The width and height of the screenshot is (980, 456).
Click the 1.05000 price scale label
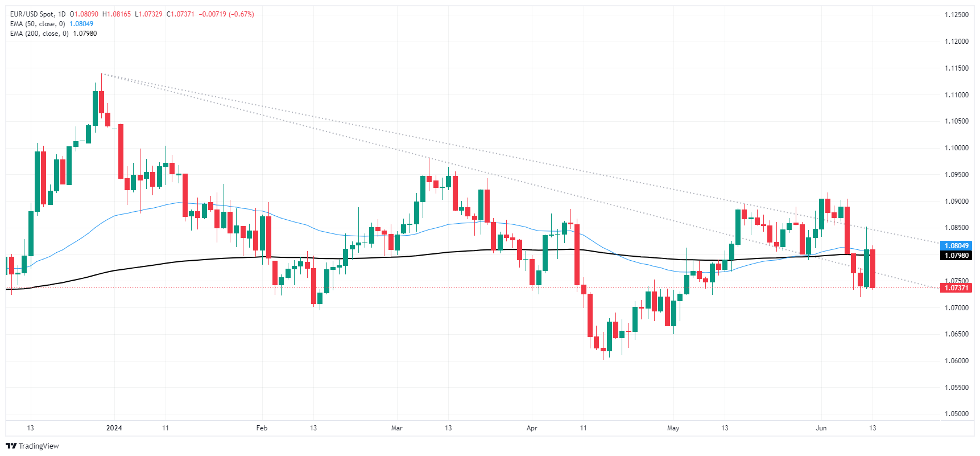click(x=956, y=414)
